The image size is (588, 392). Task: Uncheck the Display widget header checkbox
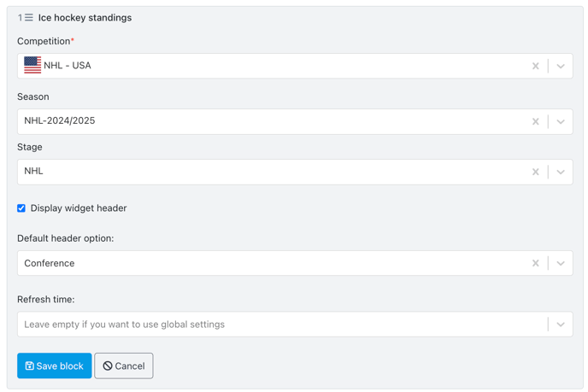pos(21,208)
